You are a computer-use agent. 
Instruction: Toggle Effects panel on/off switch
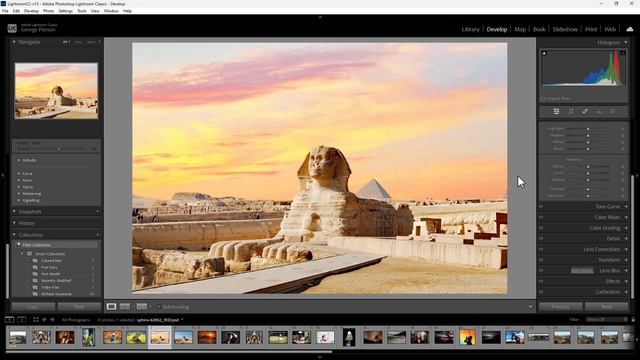pos(541,281)
